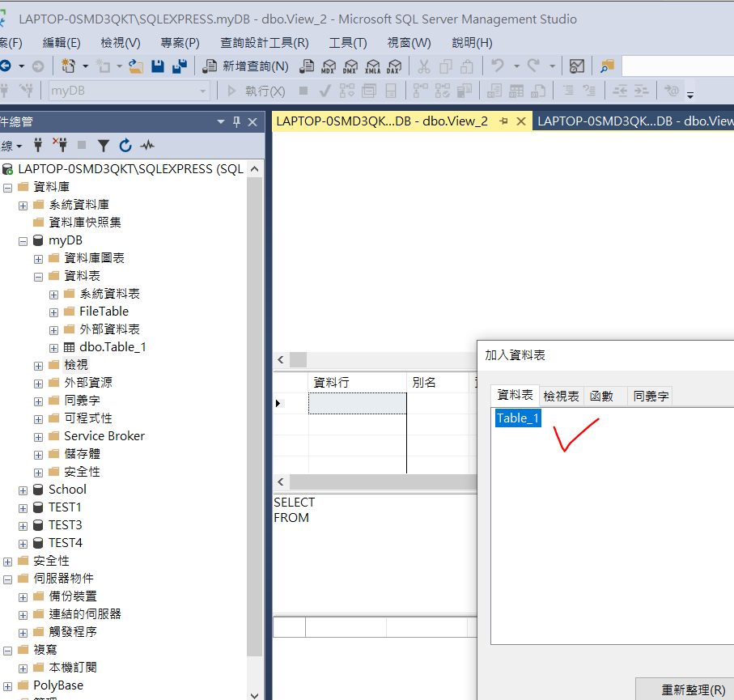Select the TEST1 database node

(65, 507)
